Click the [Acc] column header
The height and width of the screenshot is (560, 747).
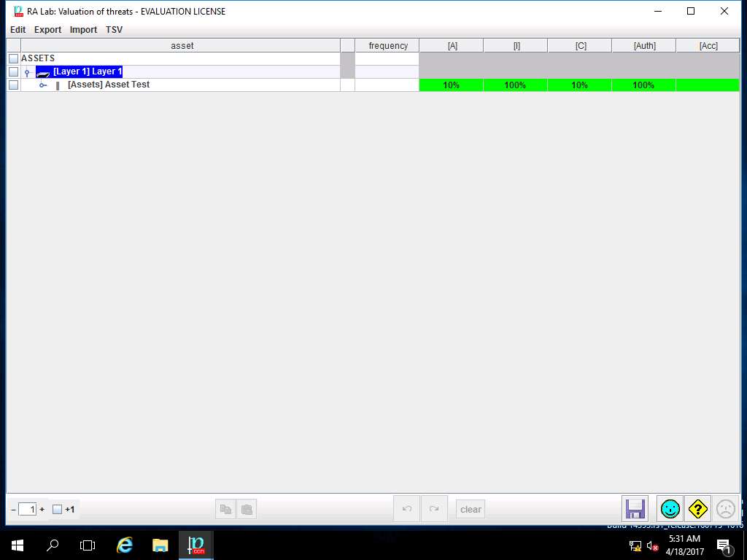click(708, 46)
